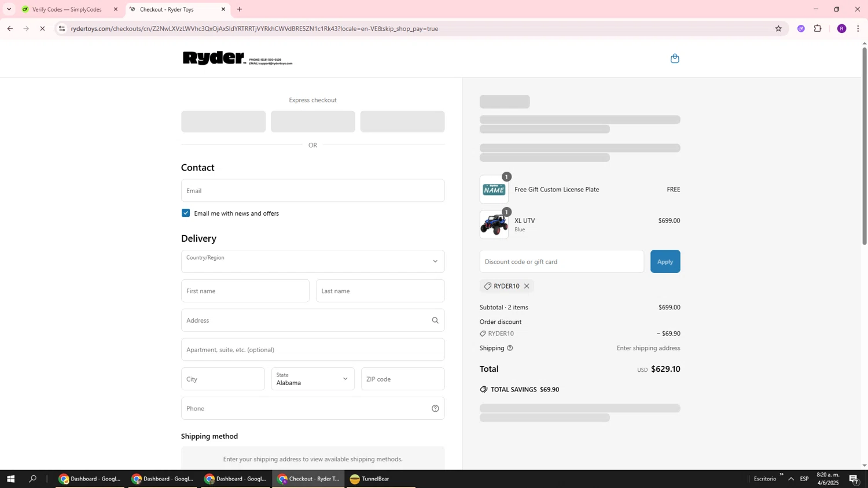Open the purple extension icon in toolbar
868x488 pixels.
coord(801,28)
